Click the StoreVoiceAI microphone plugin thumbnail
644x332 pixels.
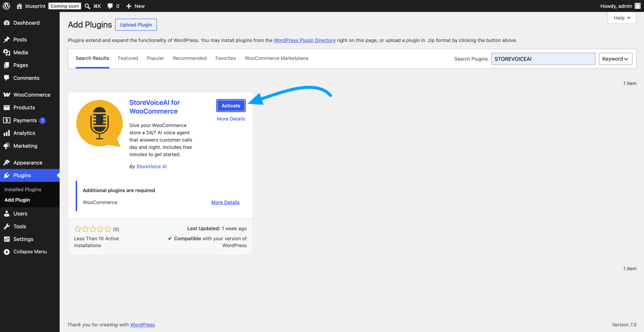(99, 123)
